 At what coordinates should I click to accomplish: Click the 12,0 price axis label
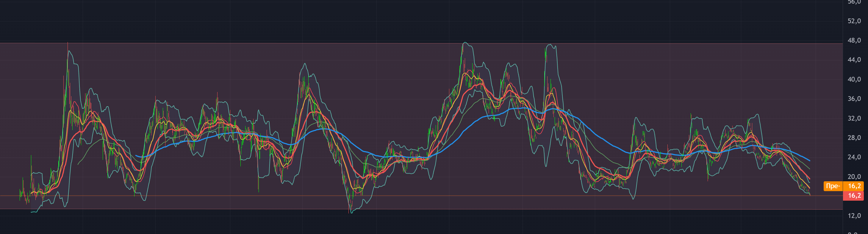click(854, 216)
